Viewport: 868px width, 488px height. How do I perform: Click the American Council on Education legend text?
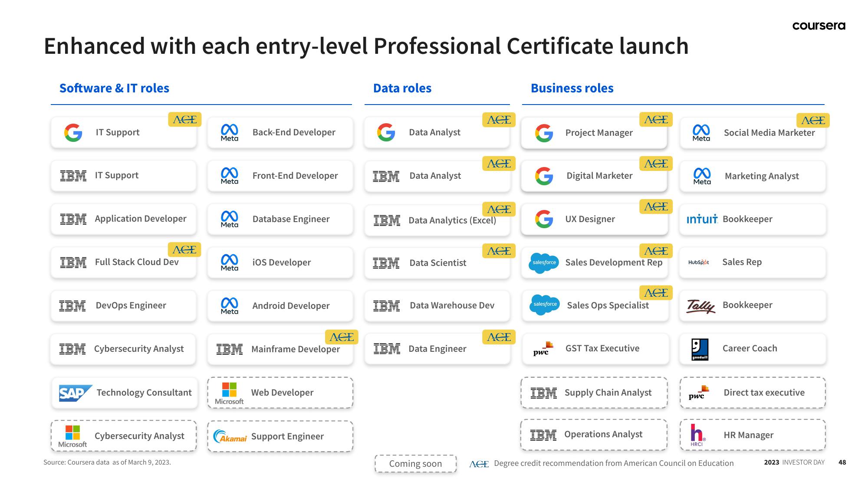pyautogui.click(x=614, y=463)
